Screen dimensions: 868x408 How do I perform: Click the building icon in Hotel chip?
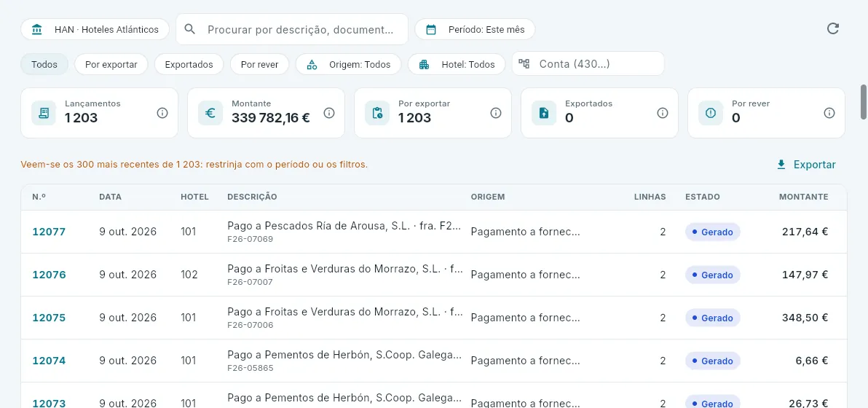424,64
